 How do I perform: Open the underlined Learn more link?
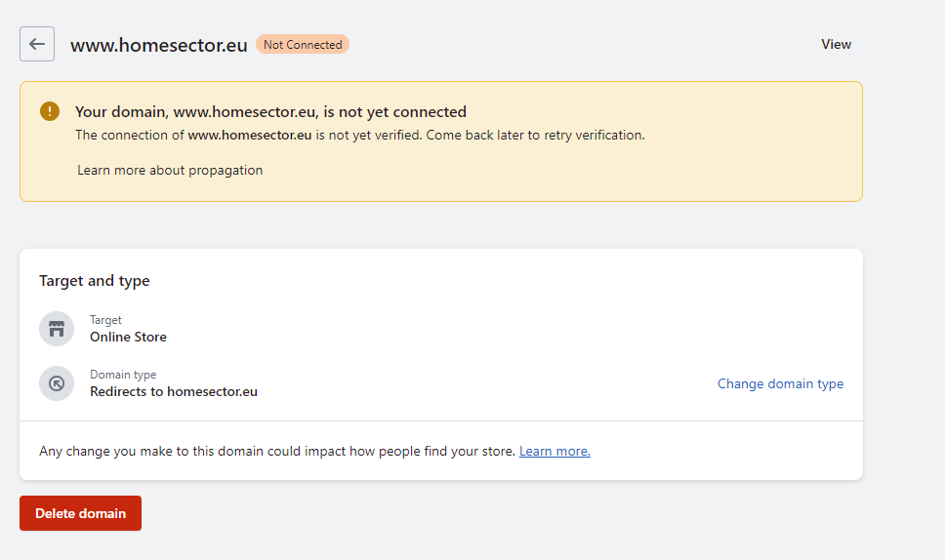(555, 451)
